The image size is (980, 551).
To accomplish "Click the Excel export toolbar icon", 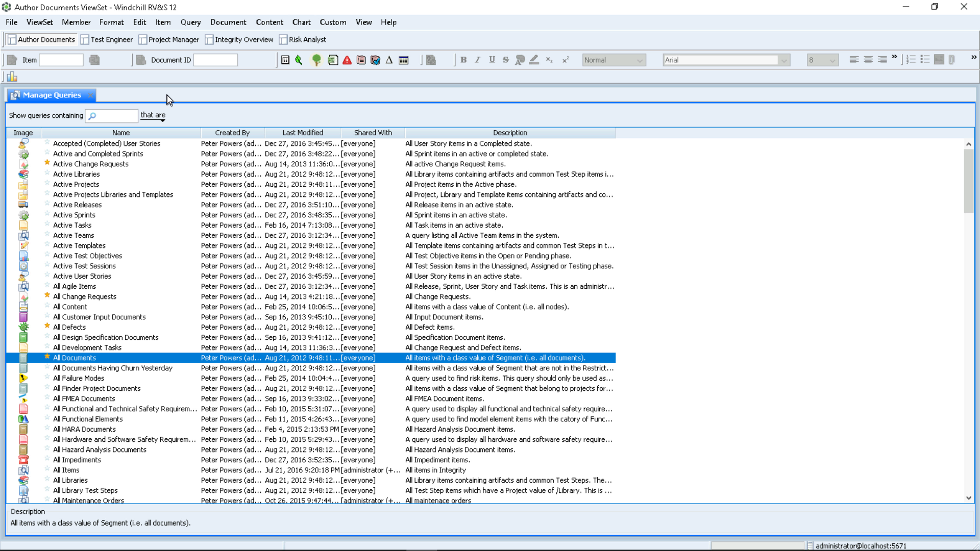I will pyautogui.click(x=333, y=60).
